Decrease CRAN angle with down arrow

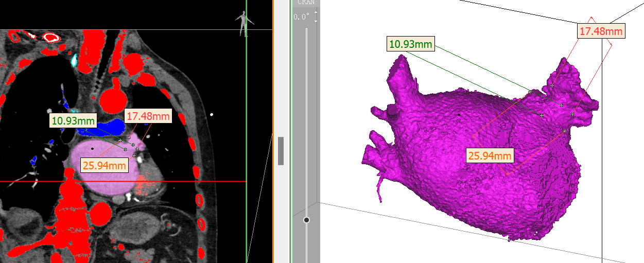click(x=316, y=21)
